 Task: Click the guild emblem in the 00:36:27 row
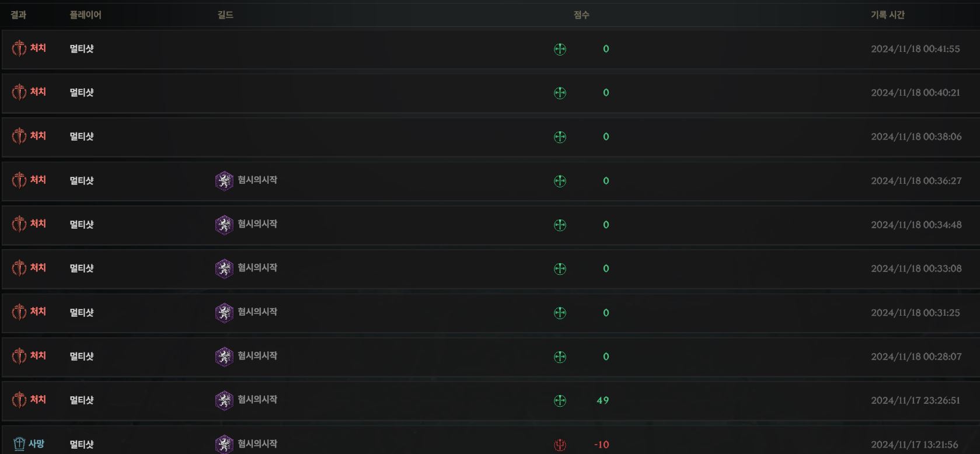[x=224, y=181]
